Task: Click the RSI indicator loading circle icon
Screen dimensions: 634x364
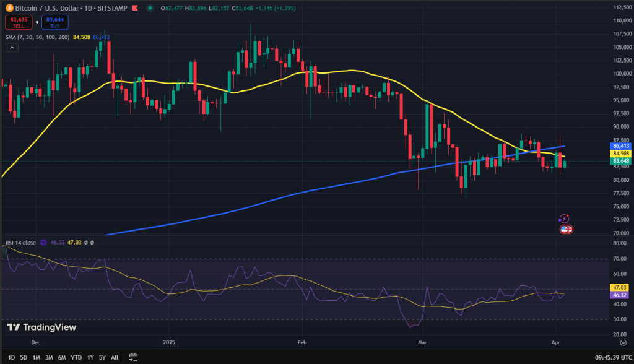Action: coord(43,243)
